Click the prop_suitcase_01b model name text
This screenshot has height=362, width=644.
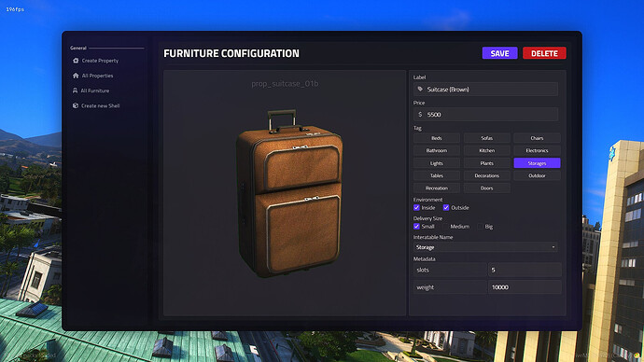[x=285, y=84]
